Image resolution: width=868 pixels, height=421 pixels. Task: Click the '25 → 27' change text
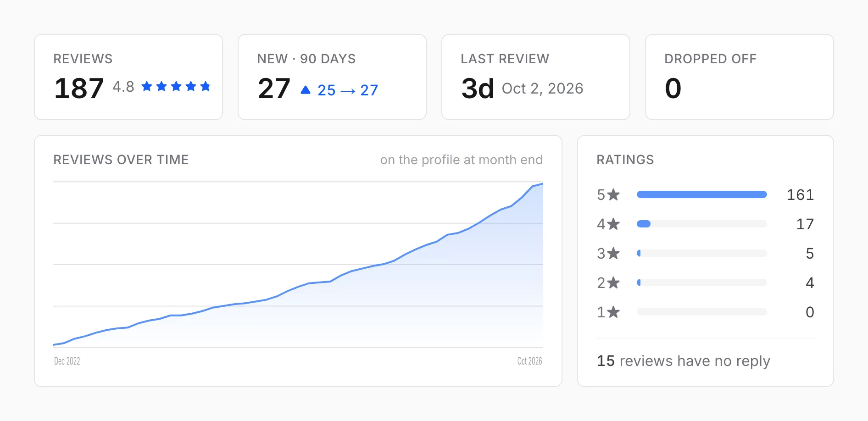pyautogui.click(x=348, y=90)
